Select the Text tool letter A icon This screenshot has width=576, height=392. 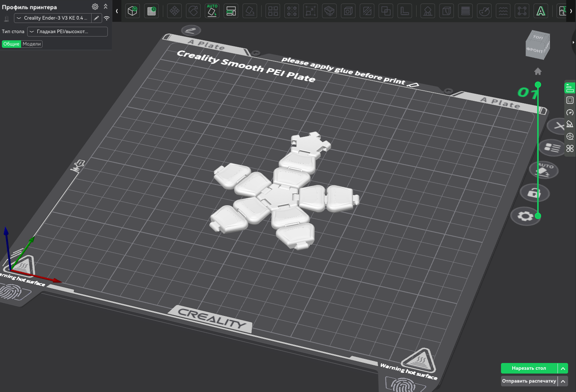pyautogui.click(x=541, y=11)
